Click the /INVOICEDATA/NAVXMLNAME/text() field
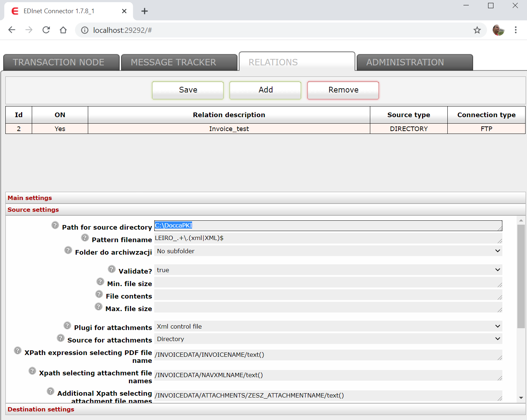527x420 pixels. [x=328, y=375]
